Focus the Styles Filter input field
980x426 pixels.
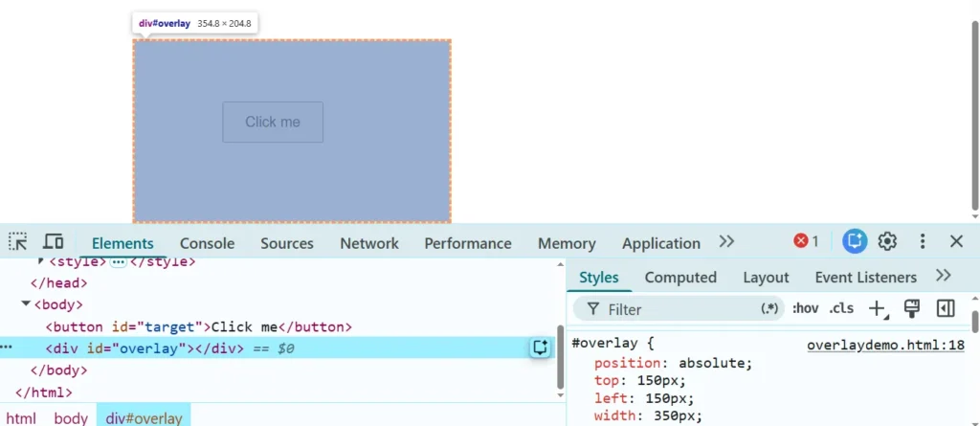point(679,309)
